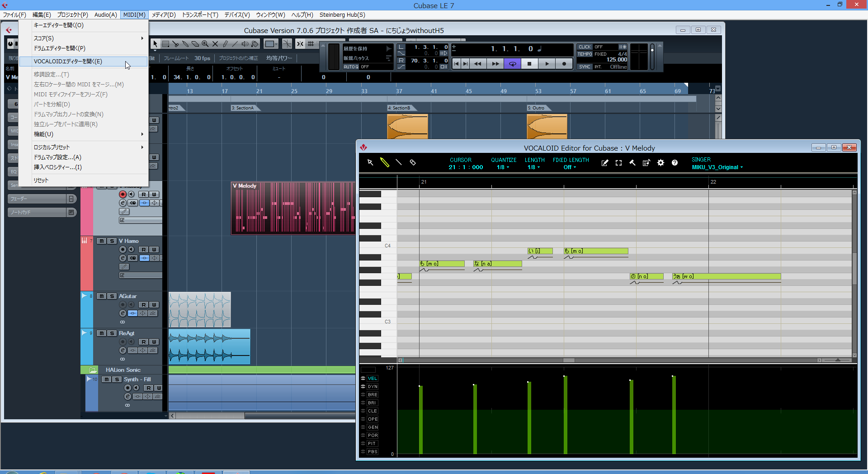The image size is (868, 474).
Task: Expand the ロジカルプリセット submenu
Action: (84, 147)
